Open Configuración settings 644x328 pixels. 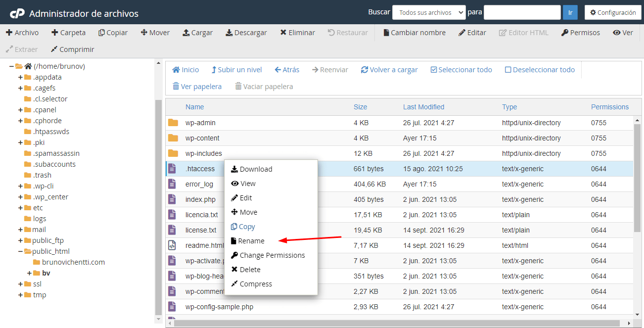613,12
